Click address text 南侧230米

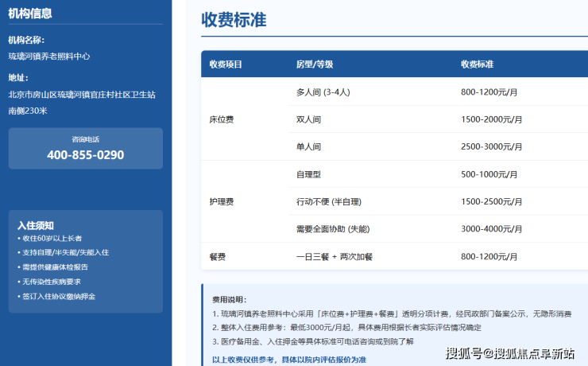pyautogui.click(x=28, y=111)
